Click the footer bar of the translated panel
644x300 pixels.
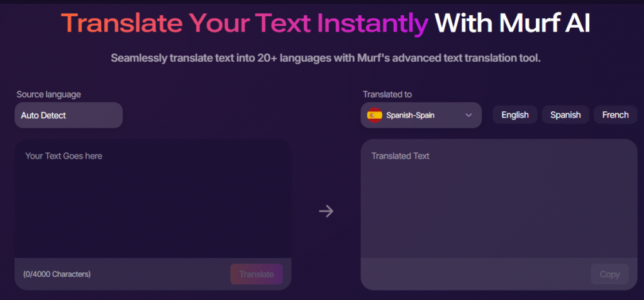click(472, 274)
